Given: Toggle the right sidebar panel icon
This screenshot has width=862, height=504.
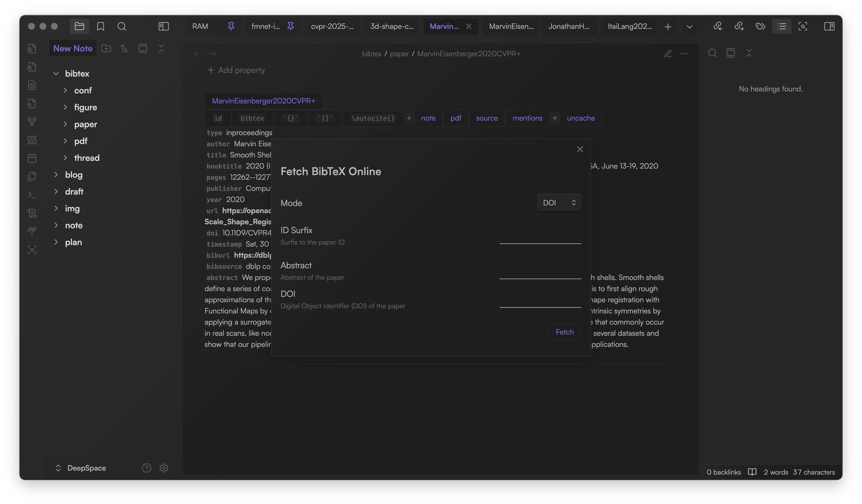Looking at the screenshot, I should 829,26.
